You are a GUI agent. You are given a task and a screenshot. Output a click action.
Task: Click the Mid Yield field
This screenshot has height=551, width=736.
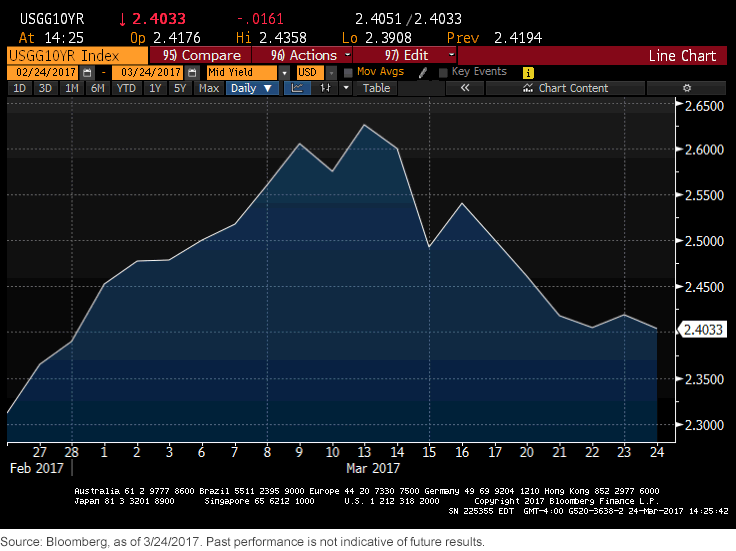[x=242, y=72]
